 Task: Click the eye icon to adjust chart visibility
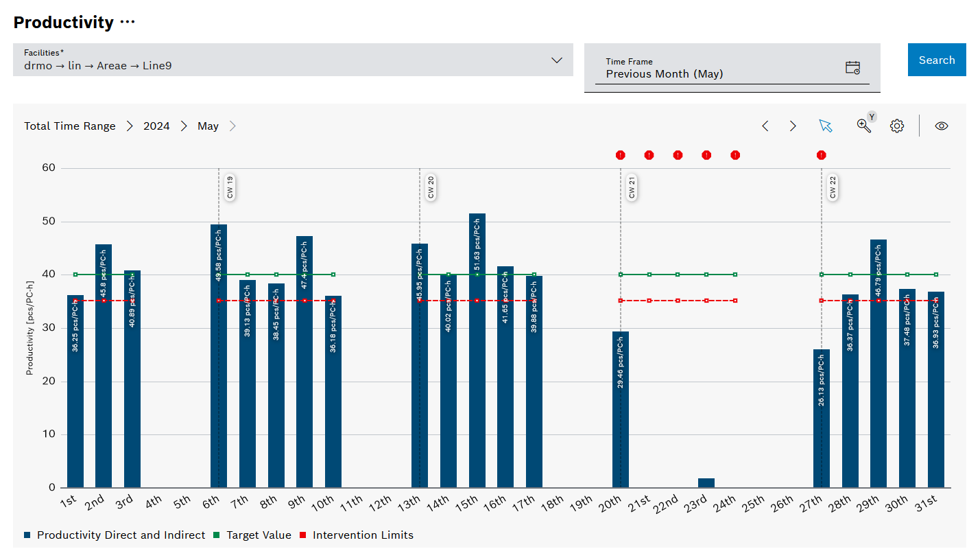pos(941,126)
